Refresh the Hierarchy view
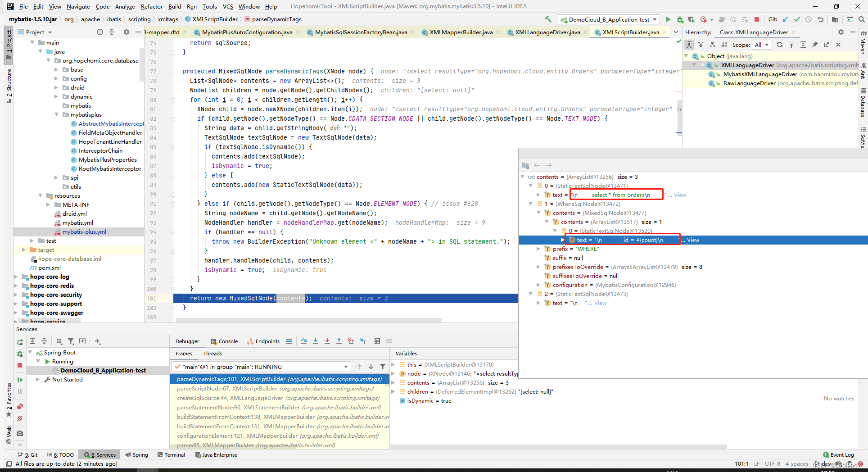Image resolution: width=868 pixels, height=472 pixels. pyautogui.click(x=780, y=45)
